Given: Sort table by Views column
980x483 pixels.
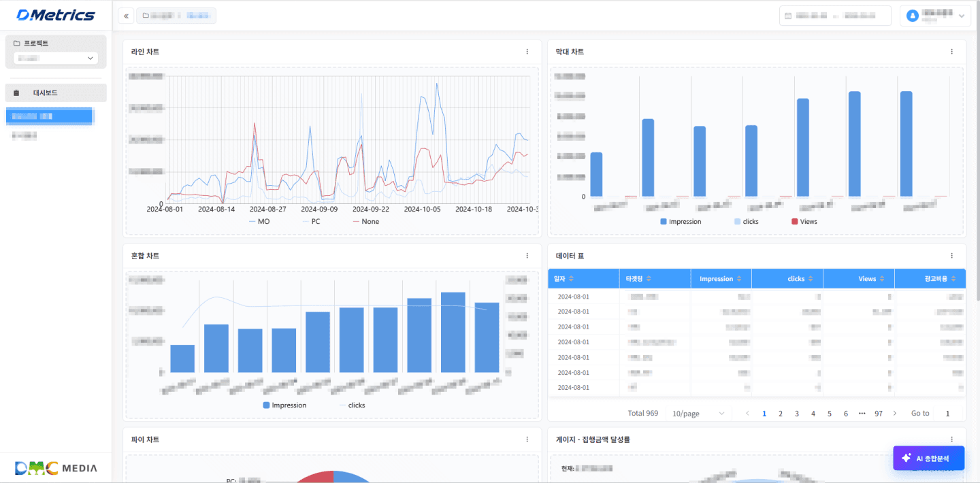Looking at the screenshot, I should click(x=883, y=279).
